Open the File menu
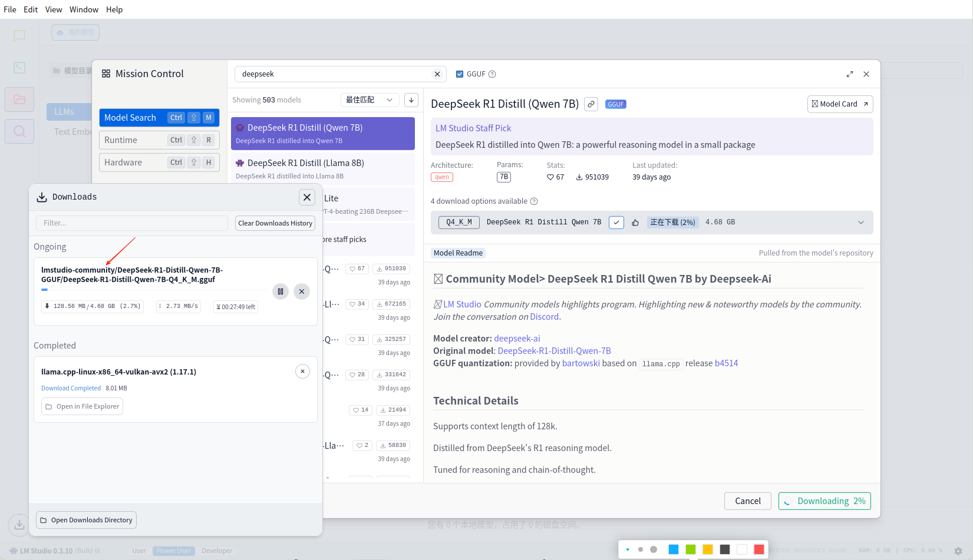Viewport: 973px width, 560px height. (x=10, y=9)
